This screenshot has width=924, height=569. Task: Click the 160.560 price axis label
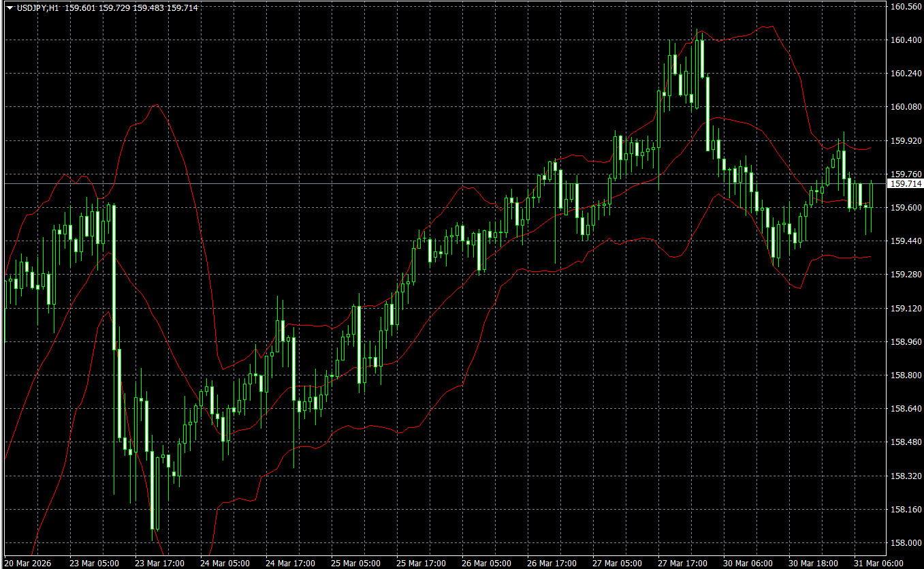pyautogui.click(x=906, y=7)
